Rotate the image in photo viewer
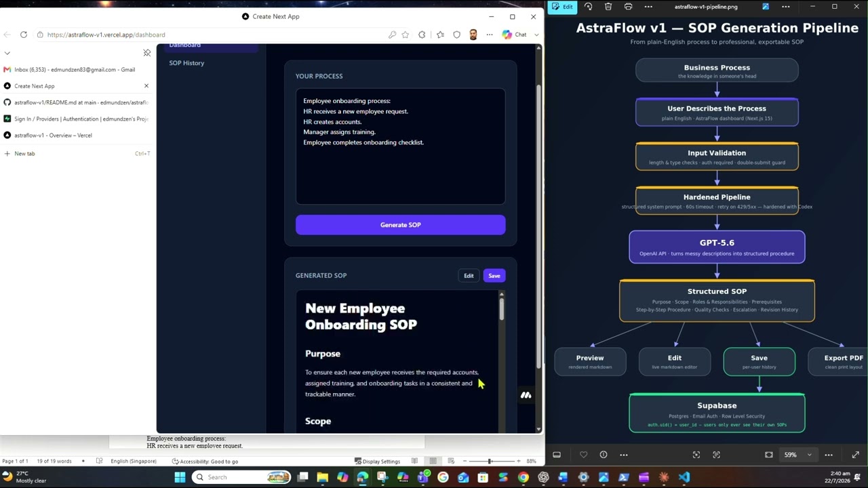This screenshot has width=868, height=488. tap(588, 7)
